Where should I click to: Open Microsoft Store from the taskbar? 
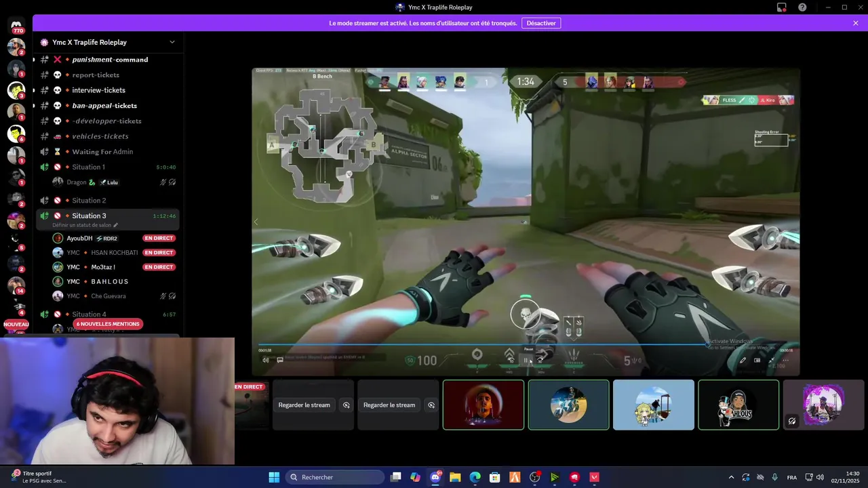click(x=495, y=477)
